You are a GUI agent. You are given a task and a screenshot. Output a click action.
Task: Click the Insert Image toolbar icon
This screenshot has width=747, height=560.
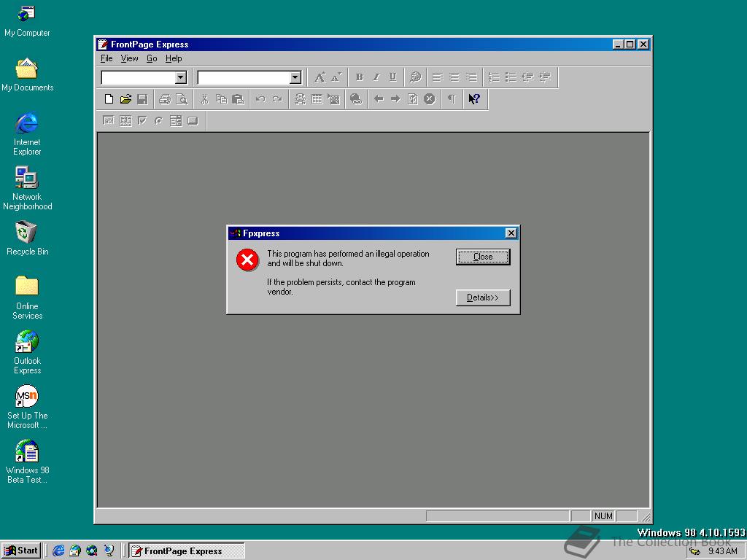click(333, 99)
